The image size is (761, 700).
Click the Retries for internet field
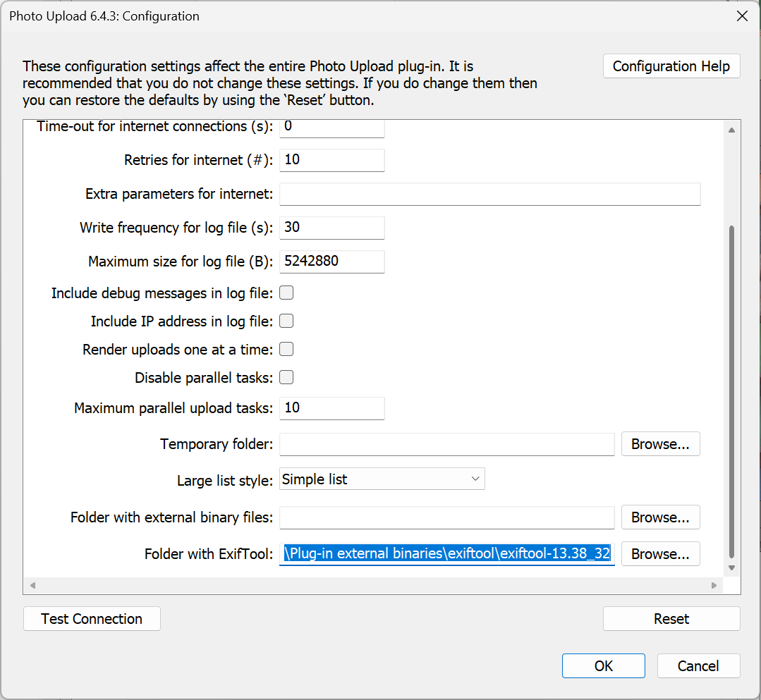pyautogui.click(x=331, y=160)
